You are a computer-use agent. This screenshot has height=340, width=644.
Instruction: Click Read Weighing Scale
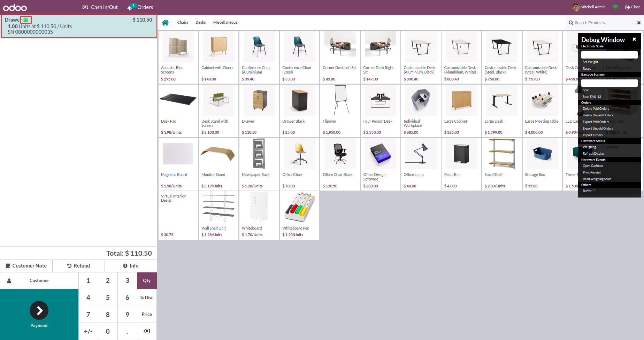click(597, 179)
